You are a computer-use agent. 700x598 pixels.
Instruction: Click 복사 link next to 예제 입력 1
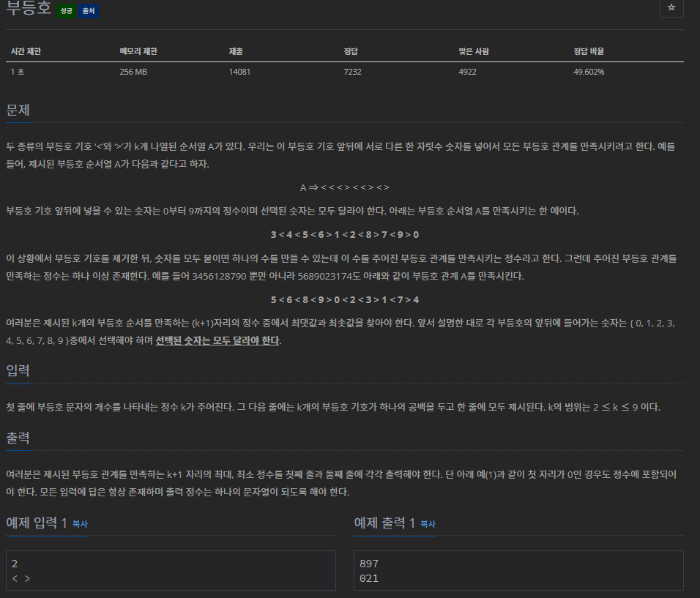[x=80, y=524]
